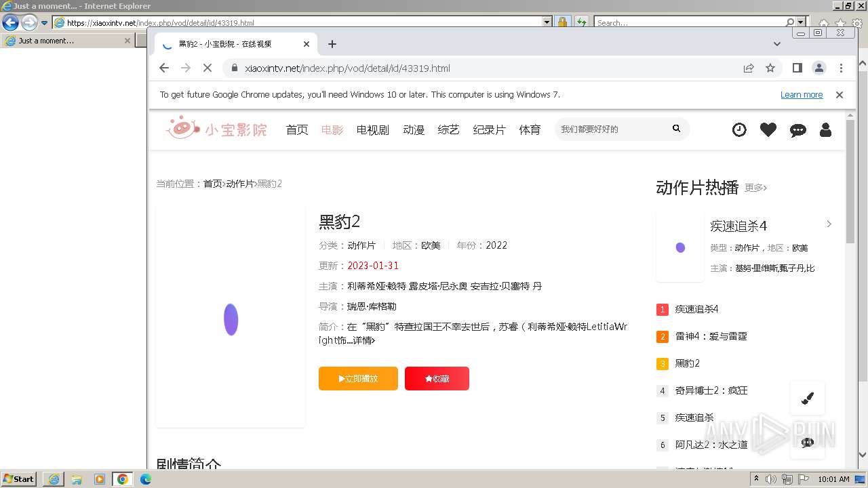The height and width of the screenshot is (488, 868).
Task: Click the network tray icon
Action: tap(787, 479)
